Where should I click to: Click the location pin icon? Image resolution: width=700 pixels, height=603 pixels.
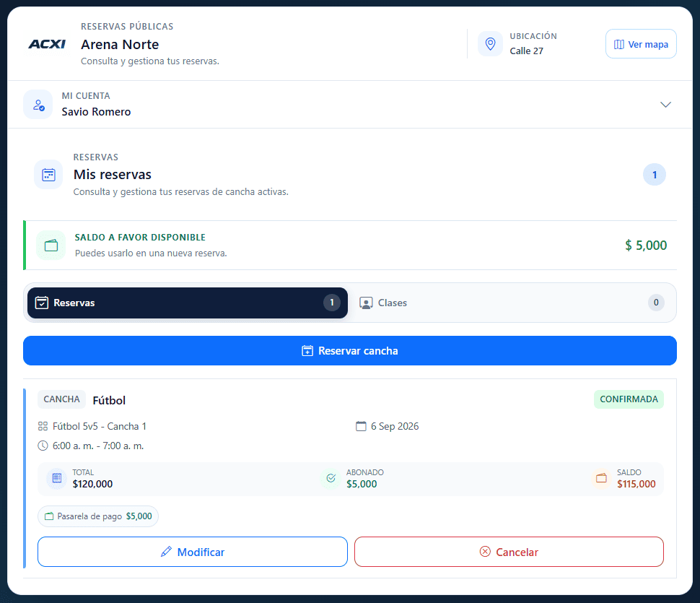490,44
